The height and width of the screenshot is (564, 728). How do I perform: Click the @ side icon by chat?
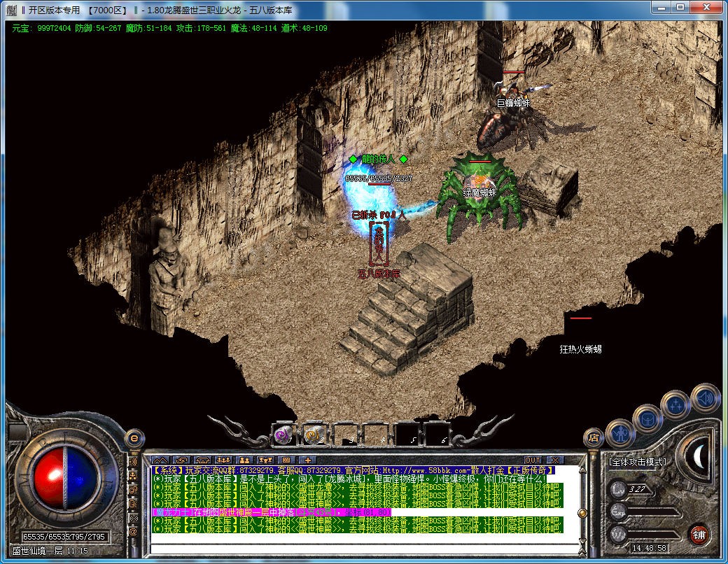[x=133, y=532]
